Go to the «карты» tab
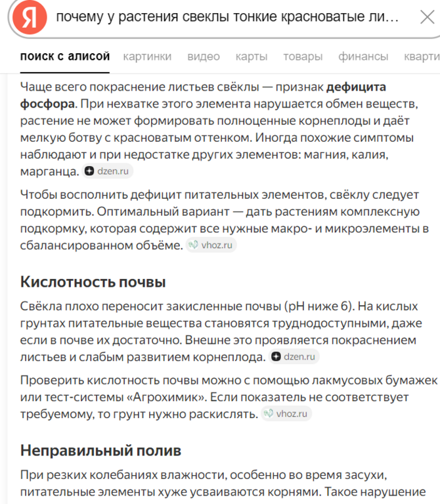The height and width of the screenshot is (504, 440). point(252,56)
